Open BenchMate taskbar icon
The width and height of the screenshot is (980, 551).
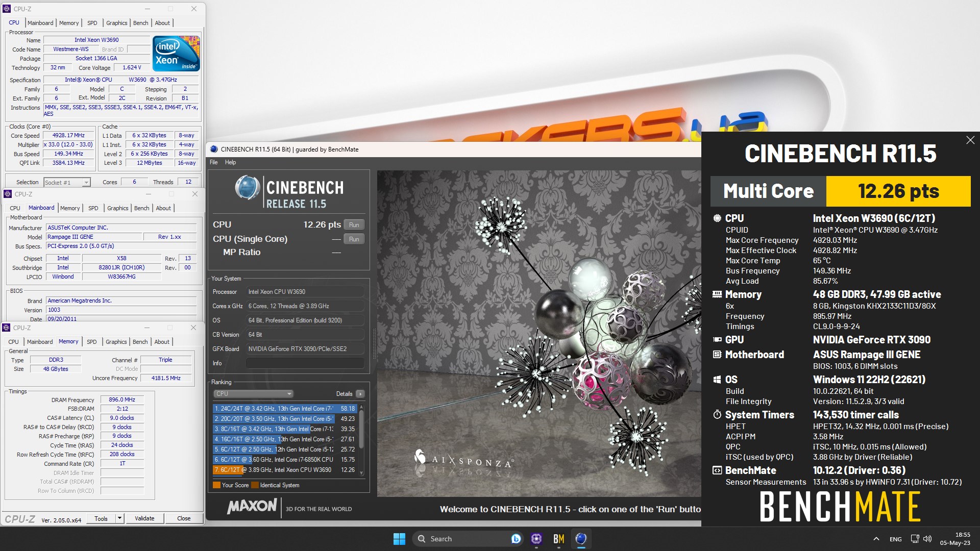[559, 539]
